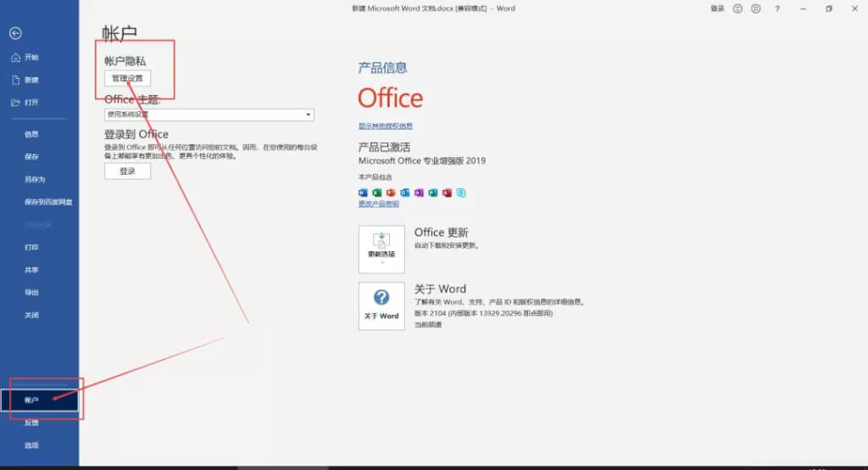Restore down the Word window
868x470 pixels.
(829, 8)
